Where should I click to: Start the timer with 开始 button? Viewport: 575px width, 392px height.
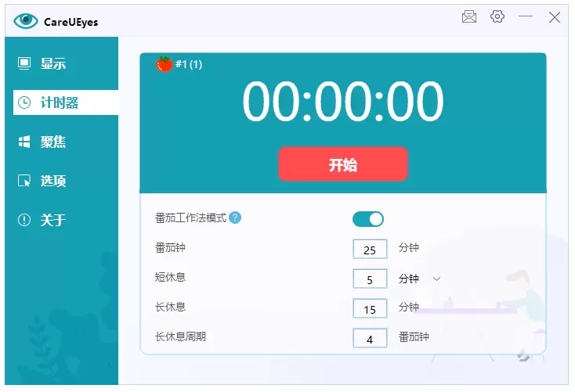tap(343, 164)
